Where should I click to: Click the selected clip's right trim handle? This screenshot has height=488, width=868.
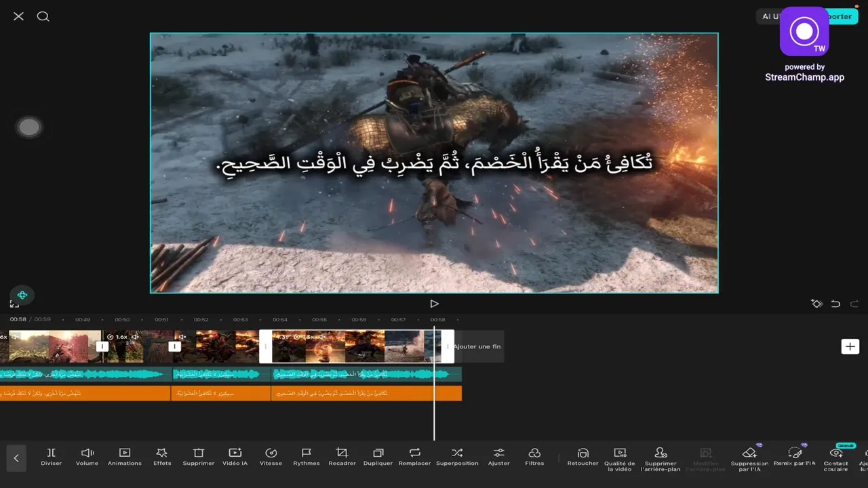448,346
